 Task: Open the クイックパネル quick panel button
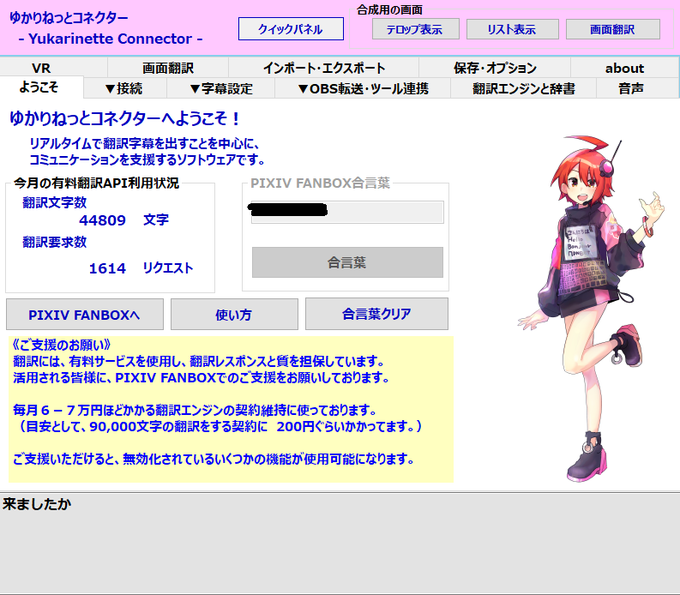tap(291, 29)
